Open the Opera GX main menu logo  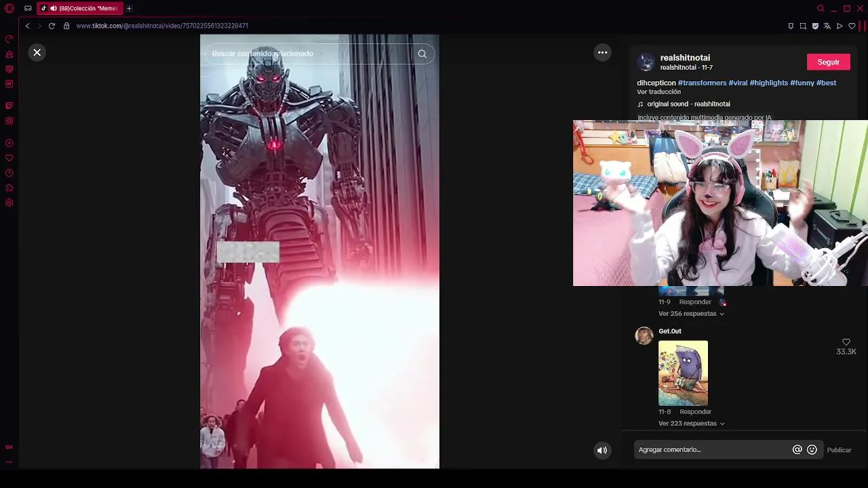pos(9,8)
